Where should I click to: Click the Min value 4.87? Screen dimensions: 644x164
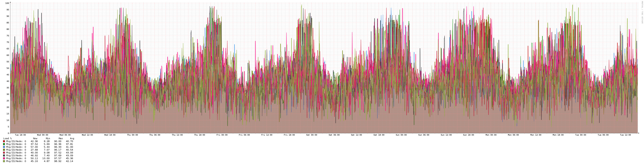click(47, 161)
